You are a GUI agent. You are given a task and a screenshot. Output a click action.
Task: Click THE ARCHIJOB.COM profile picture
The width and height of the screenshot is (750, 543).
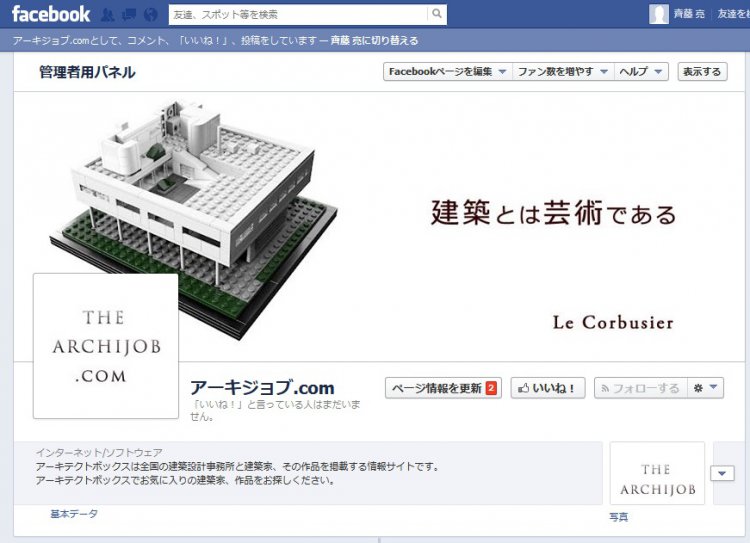(106, 346)
